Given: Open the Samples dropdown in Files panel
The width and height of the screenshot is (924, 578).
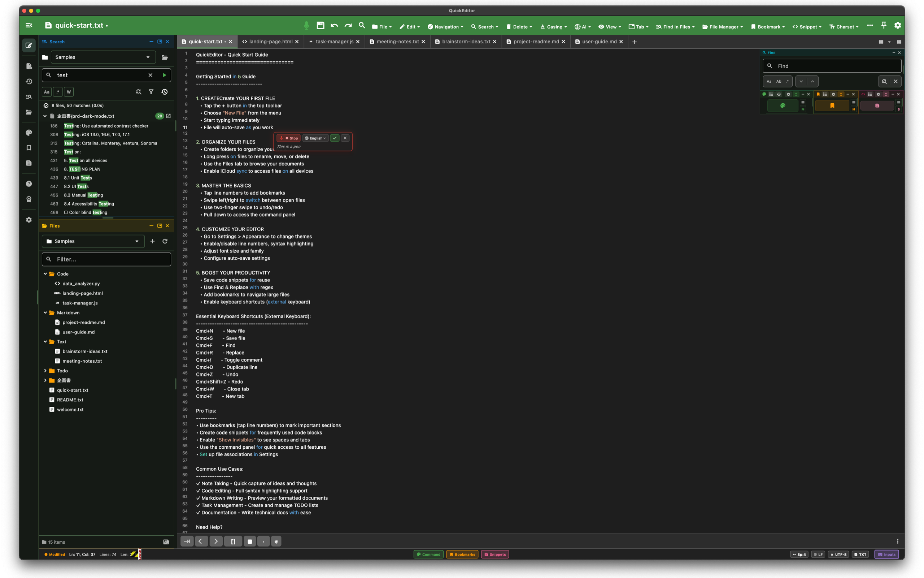Looking at the screenshot, I should coord(93,241).
